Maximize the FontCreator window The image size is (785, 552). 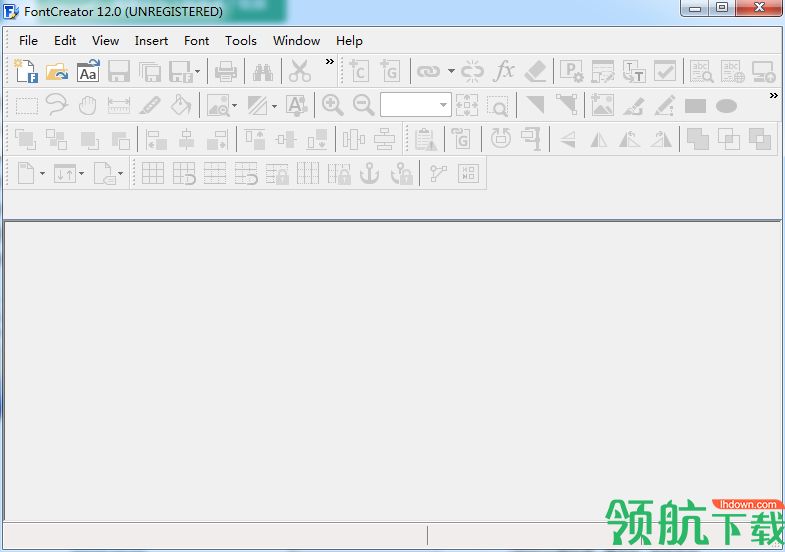click(x=722, y=8)
